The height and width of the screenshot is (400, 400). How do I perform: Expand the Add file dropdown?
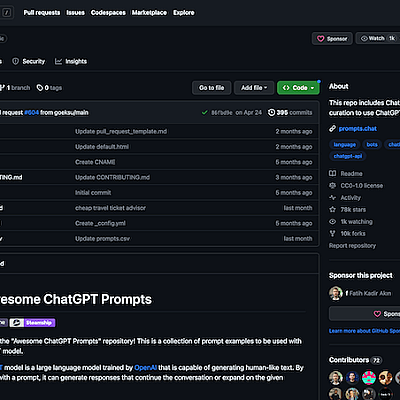[x=254, y=88]
